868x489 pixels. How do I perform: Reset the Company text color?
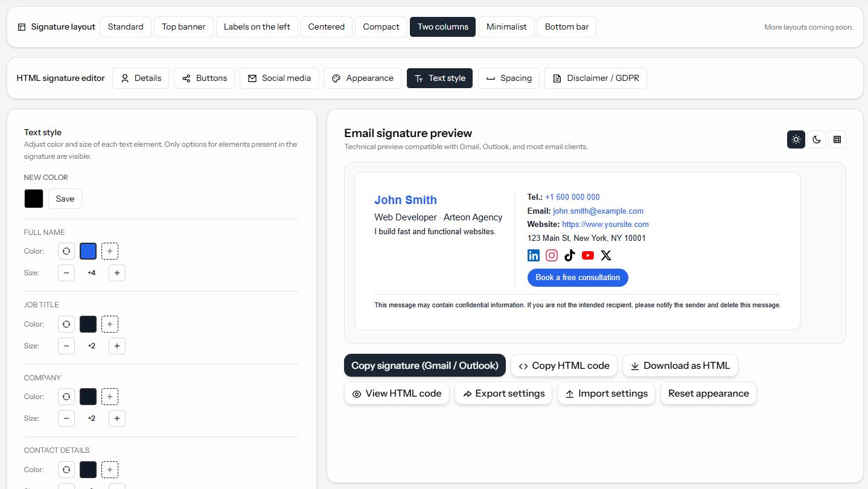66,396
